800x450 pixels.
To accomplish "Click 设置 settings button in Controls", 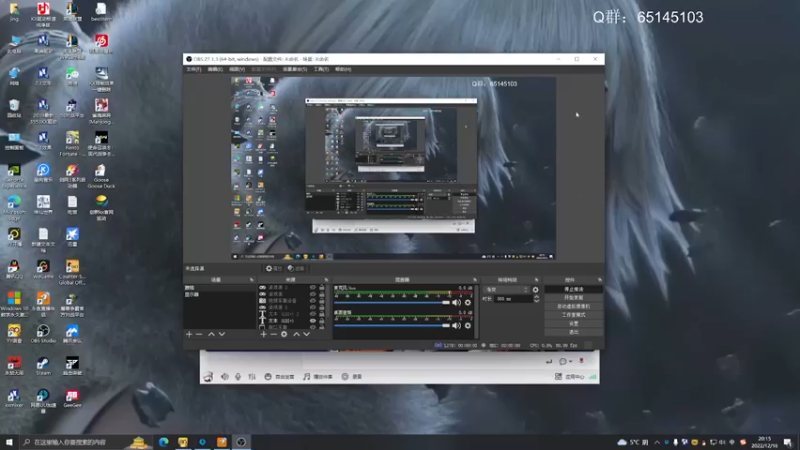I will [x=573, y=324].
